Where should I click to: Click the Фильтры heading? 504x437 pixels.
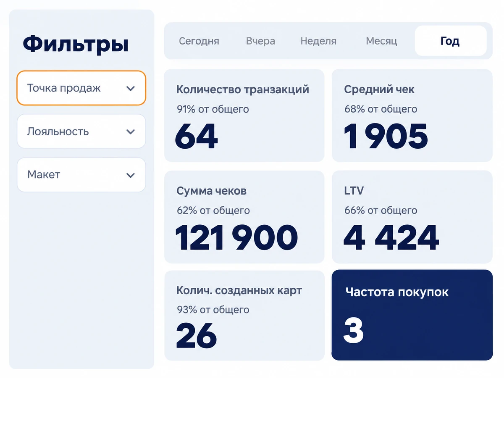coord(76,45)
